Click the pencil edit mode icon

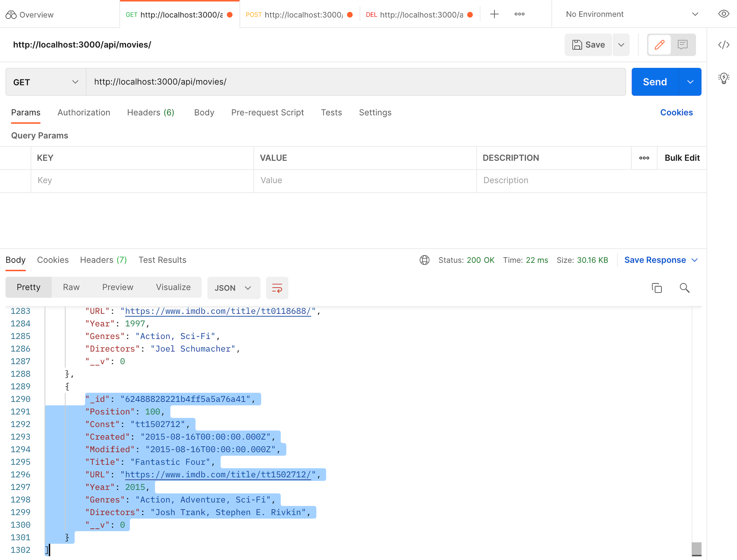click(659, 45)
